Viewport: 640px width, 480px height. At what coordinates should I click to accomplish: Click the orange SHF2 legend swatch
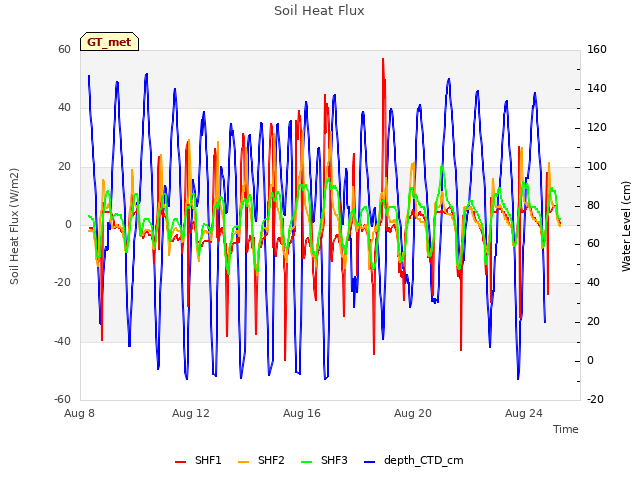(243, 462)
